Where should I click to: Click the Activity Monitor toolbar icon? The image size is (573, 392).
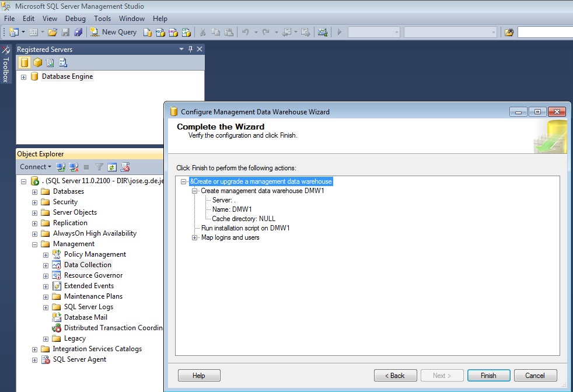pos(322,32)
